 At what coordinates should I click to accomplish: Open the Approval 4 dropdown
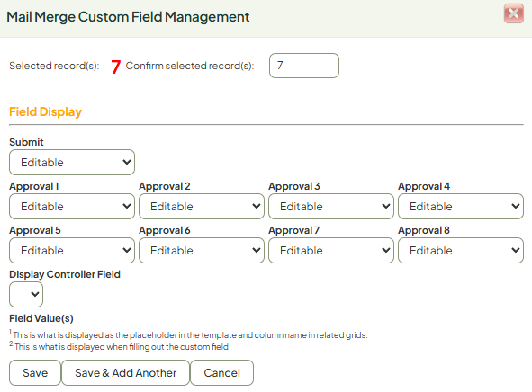click(461, 206)
